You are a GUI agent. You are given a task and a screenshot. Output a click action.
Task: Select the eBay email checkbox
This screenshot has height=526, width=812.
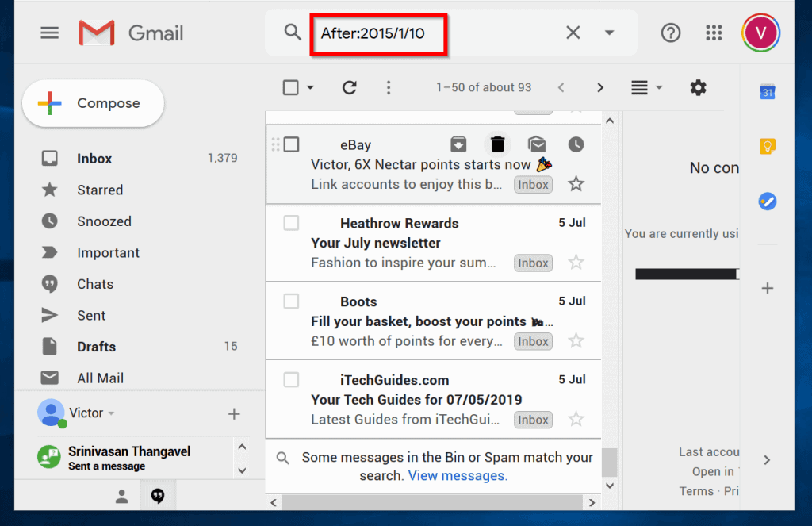(x=291, y=144)
